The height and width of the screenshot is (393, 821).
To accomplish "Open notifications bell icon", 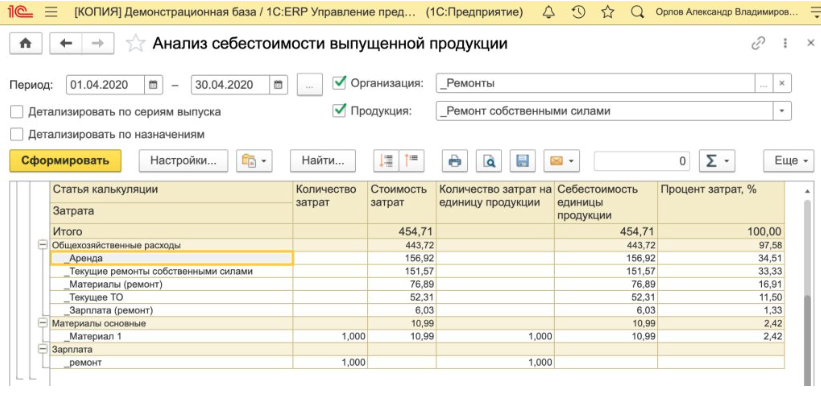I will [x=548, y=13].
